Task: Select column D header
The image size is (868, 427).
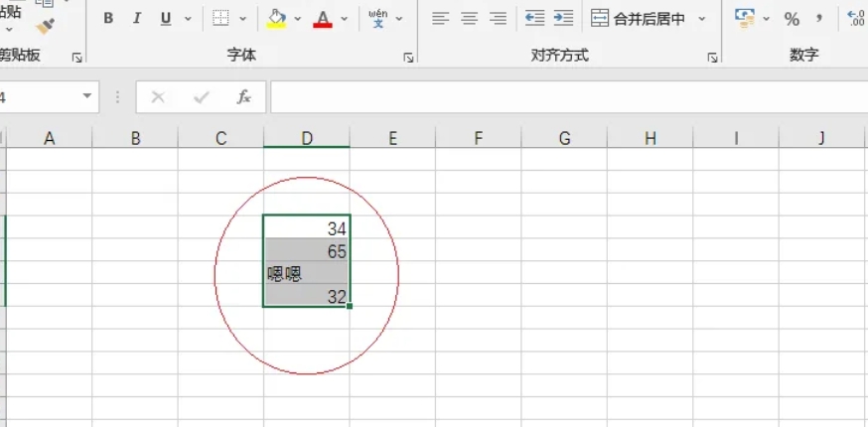Action: (x=307, y=138)
